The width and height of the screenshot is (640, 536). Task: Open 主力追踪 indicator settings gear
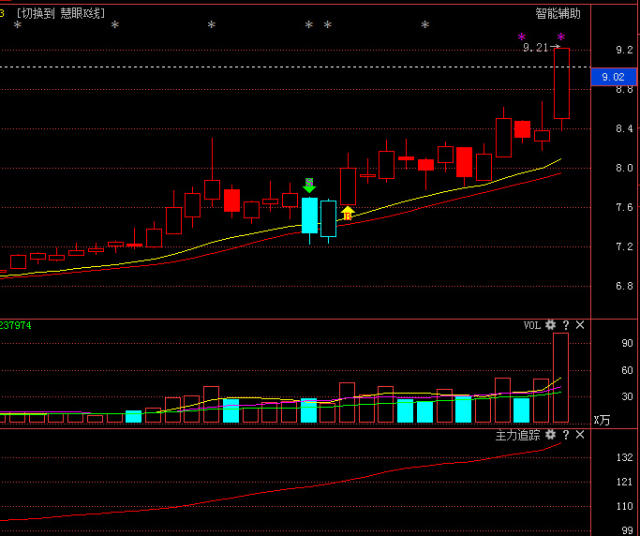coord(550,435)
